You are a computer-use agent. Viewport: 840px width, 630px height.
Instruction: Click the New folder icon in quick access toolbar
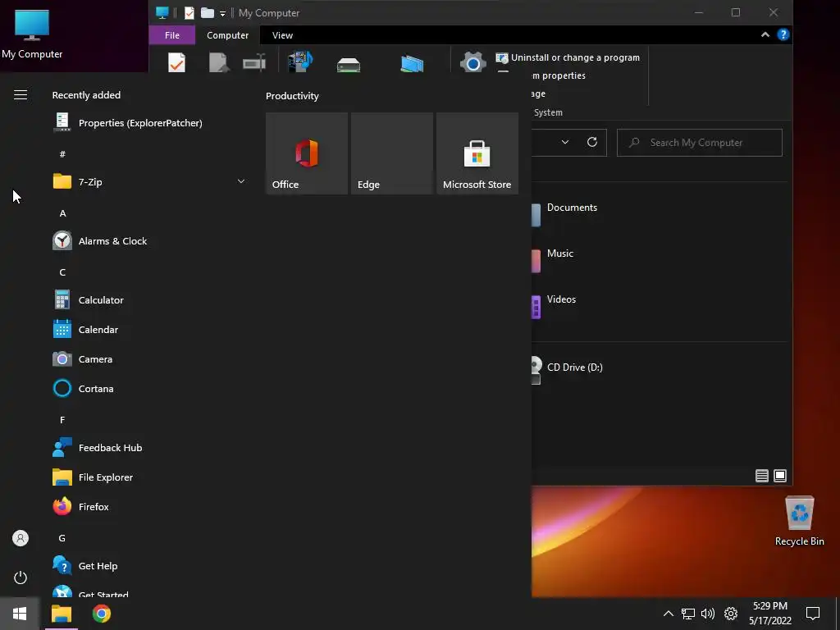pyautogui.click(x=208, y=13)
